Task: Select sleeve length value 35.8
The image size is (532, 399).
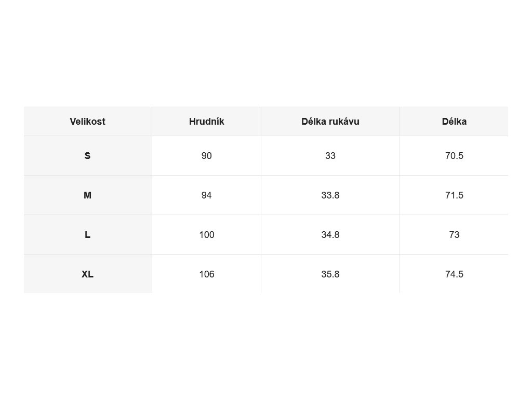Action: click(330, 274)
